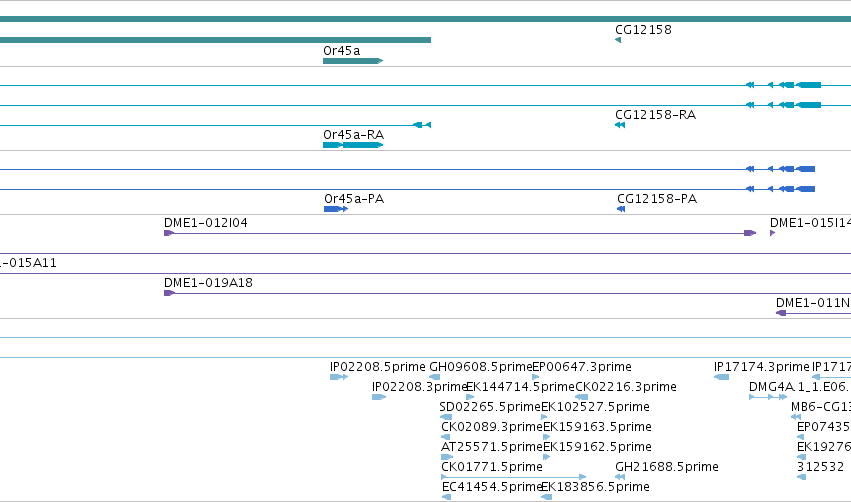This screenshot has height=502, width=851.
Task: Open the CK02216.3prime label
Action: [626, 387]
